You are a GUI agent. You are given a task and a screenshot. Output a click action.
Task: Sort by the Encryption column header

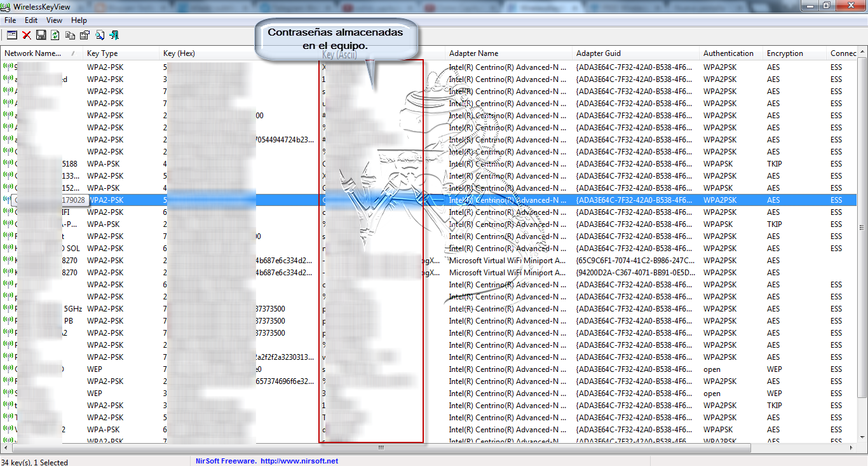(795, 53)
